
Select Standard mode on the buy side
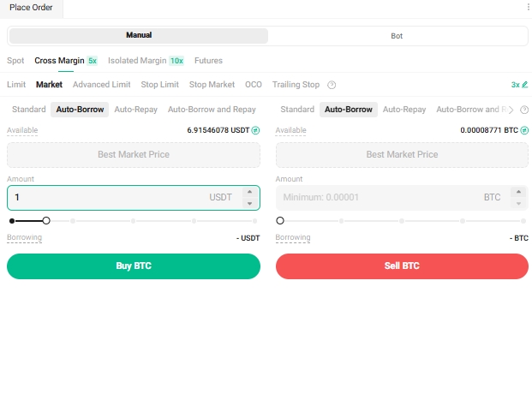point(29,110)
